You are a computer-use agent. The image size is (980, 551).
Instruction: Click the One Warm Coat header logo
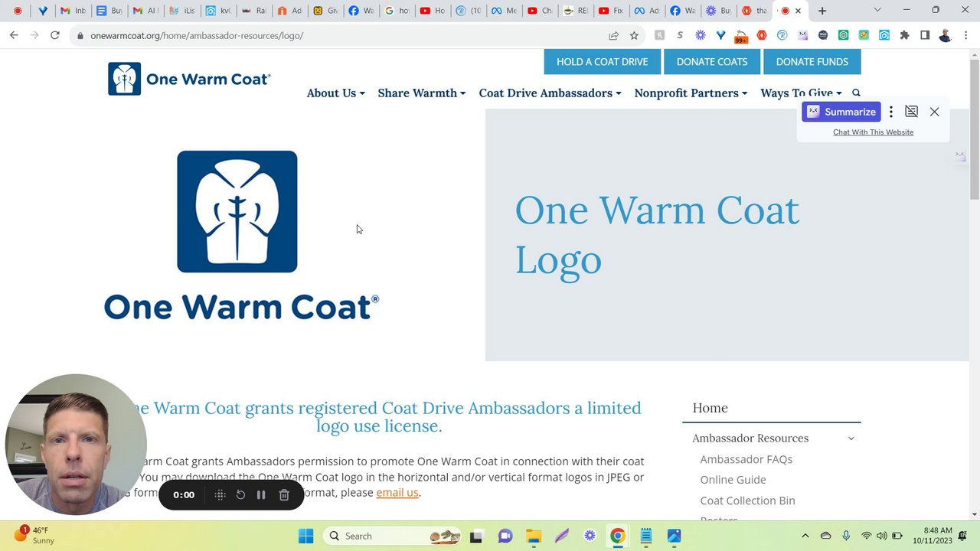pos(189,79)
